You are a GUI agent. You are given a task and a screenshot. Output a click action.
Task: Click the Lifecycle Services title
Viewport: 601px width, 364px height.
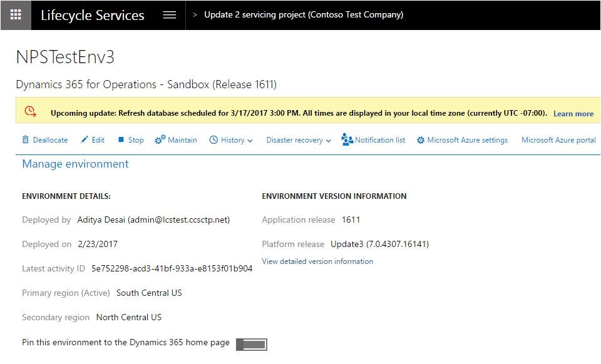92,15
